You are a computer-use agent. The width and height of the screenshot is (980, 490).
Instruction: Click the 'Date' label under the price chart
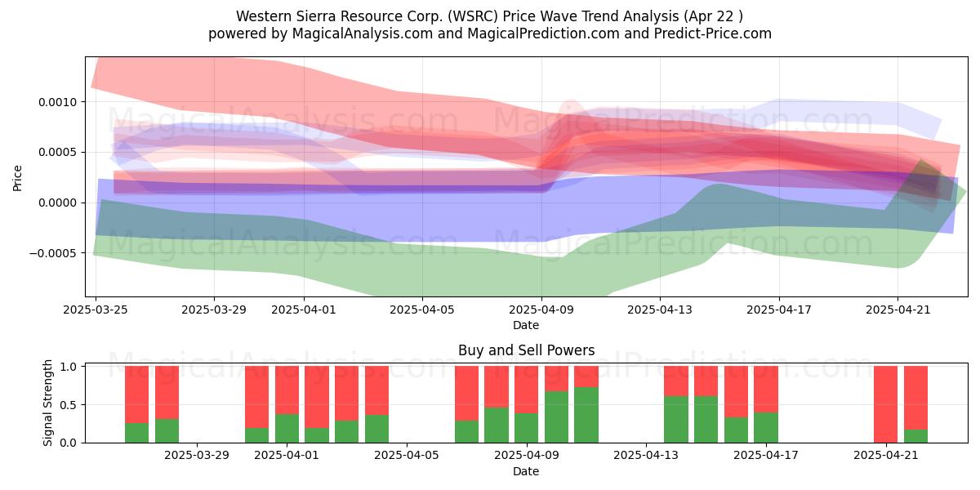(526, 325)
